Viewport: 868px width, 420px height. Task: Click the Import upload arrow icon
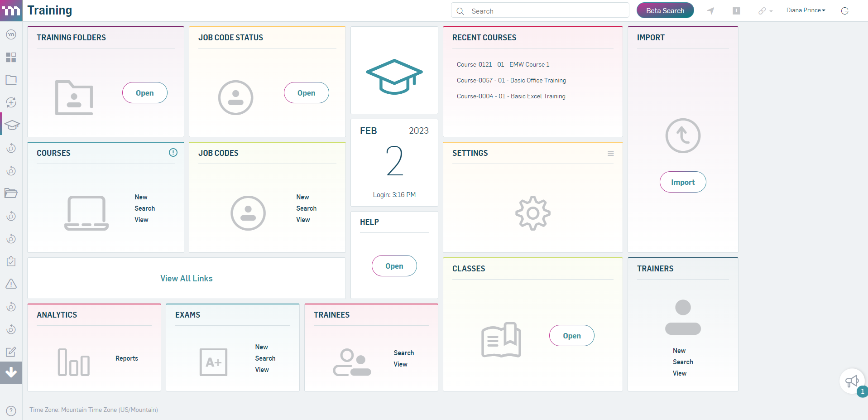(682, 136)
